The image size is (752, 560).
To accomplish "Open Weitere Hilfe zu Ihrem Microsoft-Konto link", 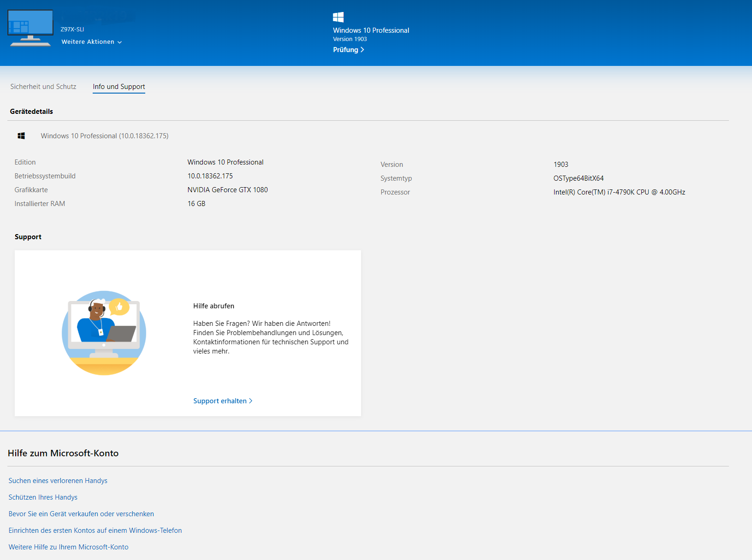I will point(69,547).
